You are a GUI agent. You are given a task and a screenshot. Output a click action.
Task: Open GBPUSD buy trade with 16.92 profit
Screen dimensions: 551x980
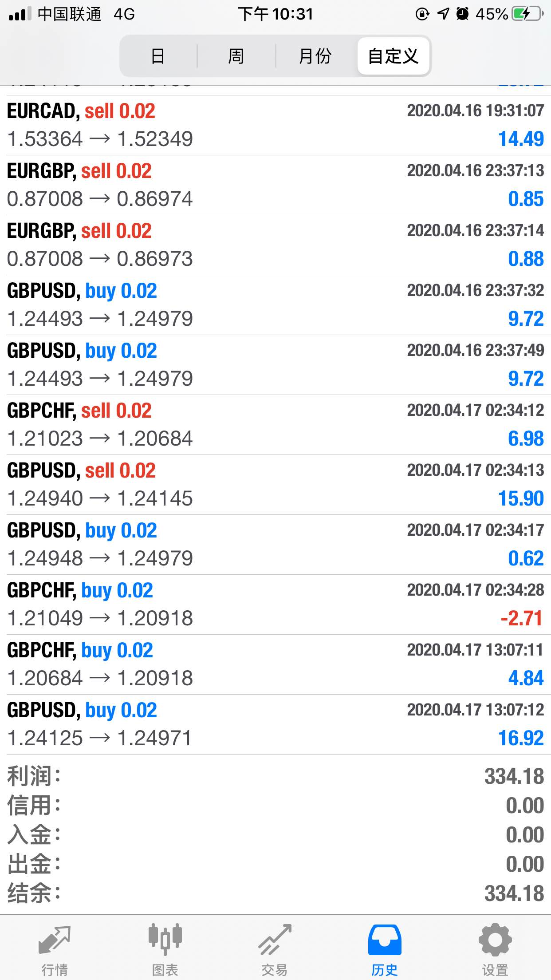click(275, 724)
